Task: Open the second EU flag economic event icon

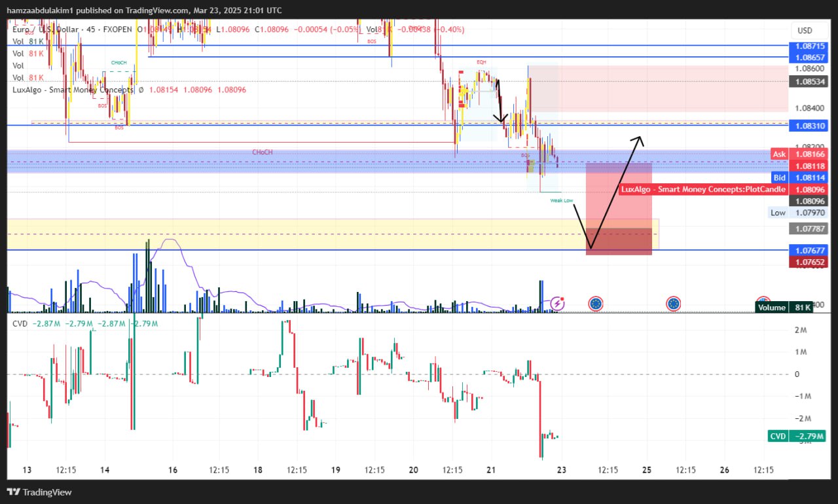Action: (x=673, y=304)
